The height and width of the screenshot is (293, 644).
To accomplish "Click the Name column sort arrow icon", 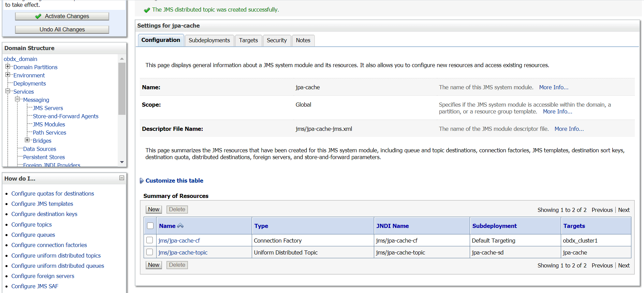I will pos(180,226).
